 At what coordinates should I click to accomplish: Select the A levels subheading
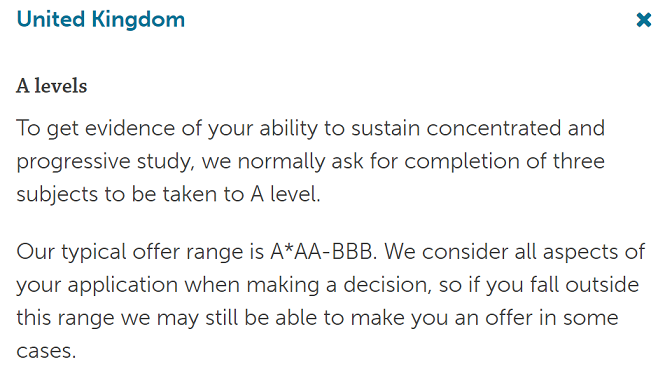52,86
